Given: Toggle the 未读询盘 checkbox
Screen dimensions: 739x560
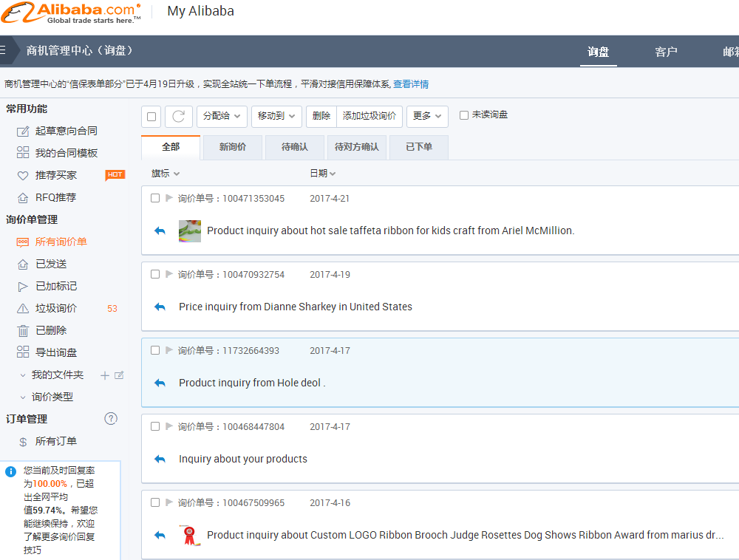Looking at the screenshot, I should coord(464,115).
